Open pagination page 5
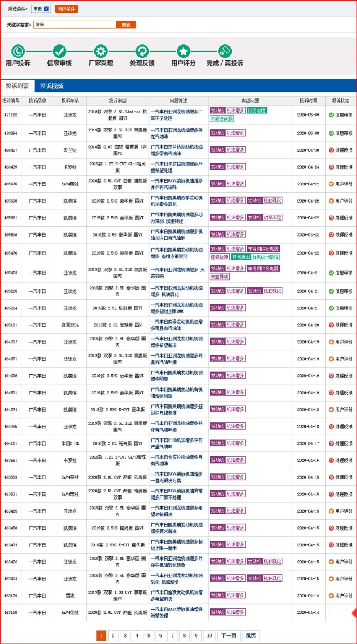 149,635
